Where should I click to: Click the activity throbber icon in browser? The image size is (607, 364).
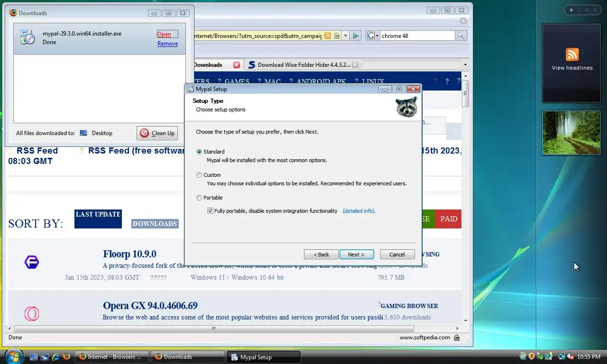pyautogui.click(x=463, y=21)
